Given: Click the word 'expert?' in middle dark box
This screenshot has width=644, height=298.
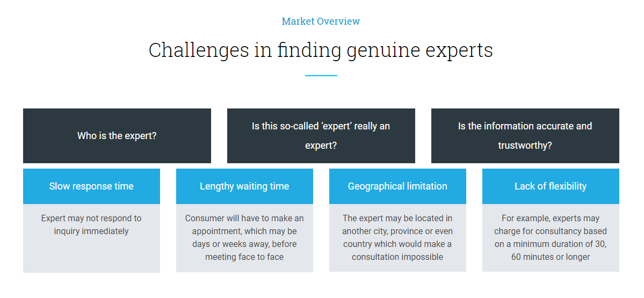Looking at the screenshot, I should pos(321,146).
